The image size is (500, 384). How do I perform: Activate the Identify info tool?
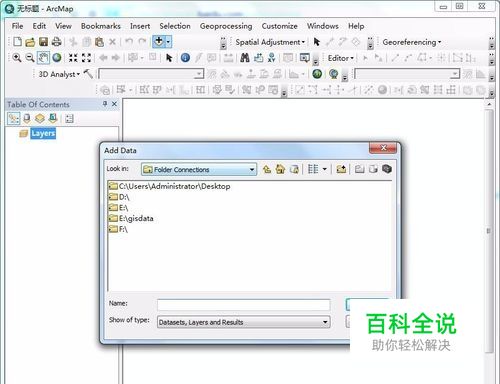click(x=185, y=58)
